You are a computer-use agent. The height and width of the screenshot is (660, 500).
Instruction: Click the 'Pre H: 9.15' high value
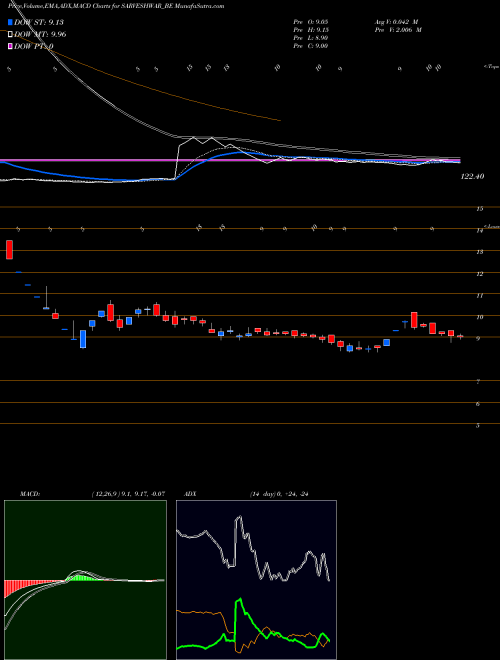point(311,30)
